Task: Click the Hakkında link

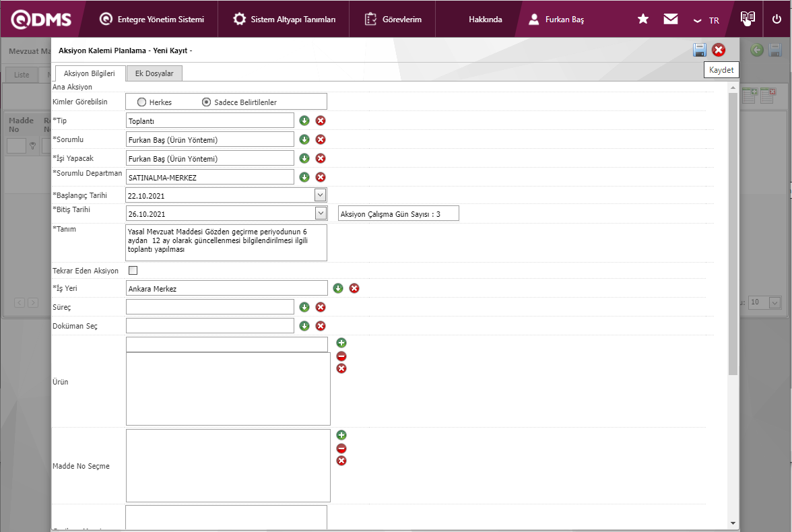Action: click(x=485, y=20)
